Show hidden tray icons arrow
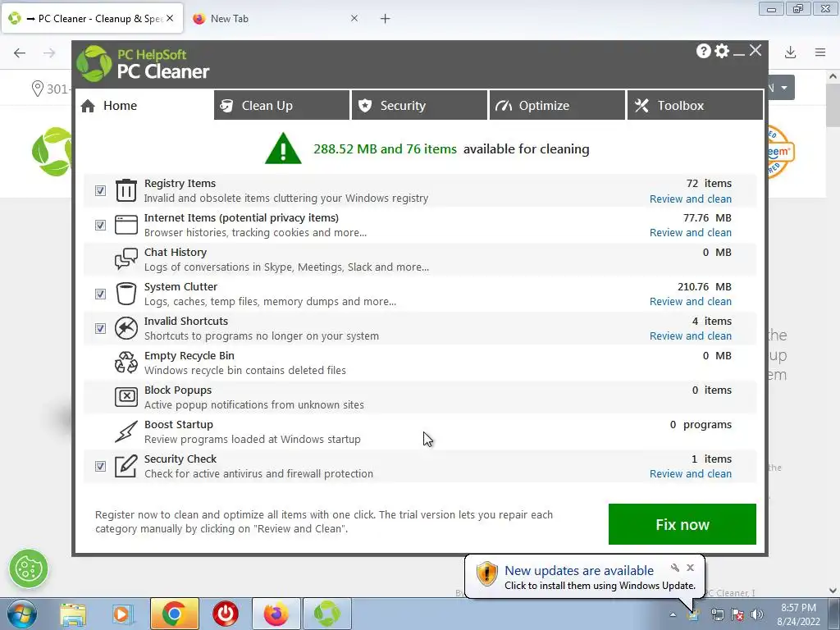 pos(673,615)
